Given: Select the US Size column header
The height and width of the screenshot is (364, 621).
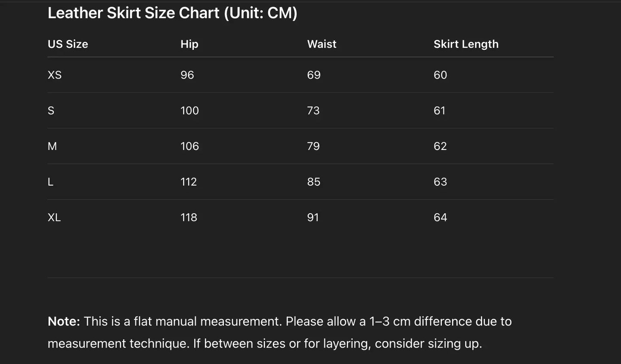Looking at the screenshot, I should click(x=68, y=44).
